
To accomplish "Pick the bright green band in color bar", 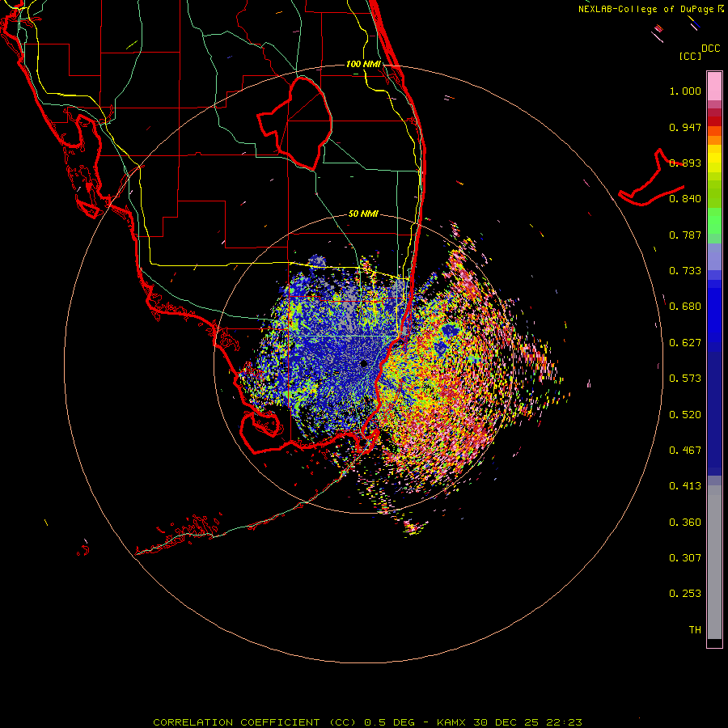I will point(714,221).
